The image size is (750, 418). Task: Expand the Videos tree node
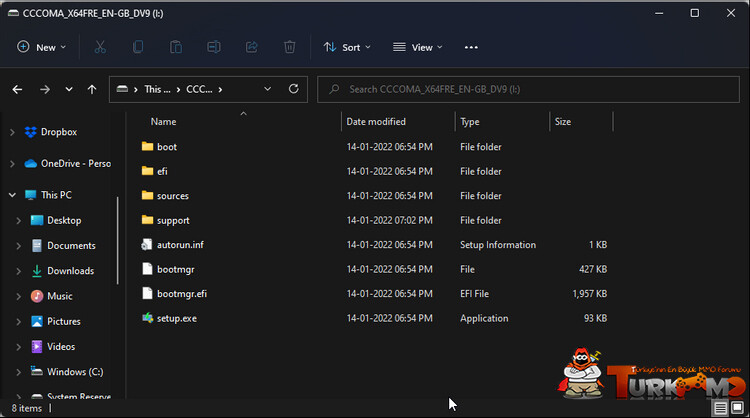click(x=19, y=347)
